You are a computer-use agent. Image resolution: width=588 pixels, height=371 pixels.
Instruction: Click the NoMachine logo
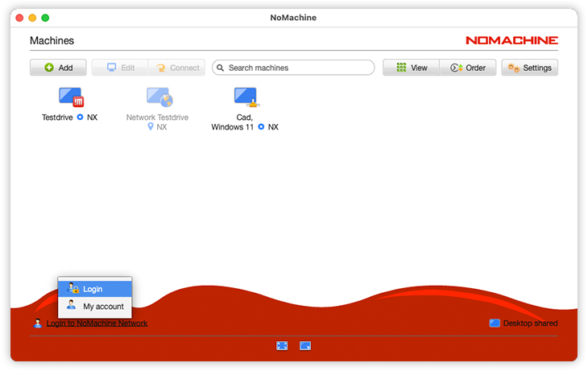tap(511, 40)
